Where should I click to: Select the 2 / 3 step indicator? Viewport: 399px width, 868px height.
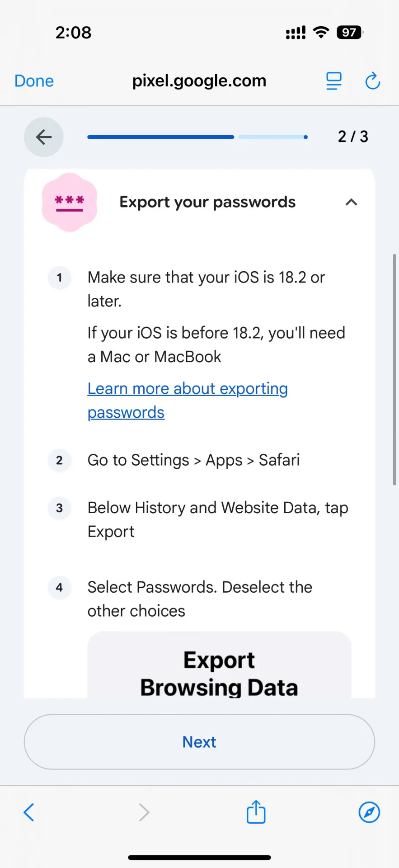coord(353,137)
